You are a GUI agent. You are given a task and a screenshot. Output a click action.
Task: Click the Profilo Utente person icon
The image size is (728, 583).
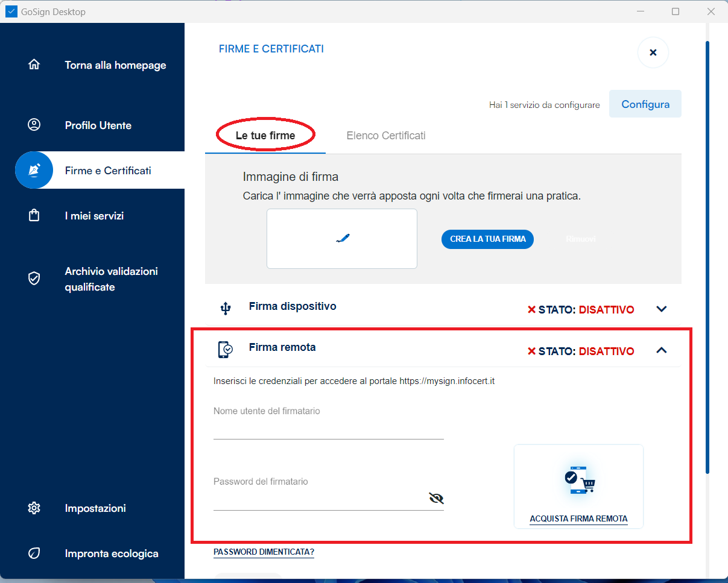coord(34,125)
